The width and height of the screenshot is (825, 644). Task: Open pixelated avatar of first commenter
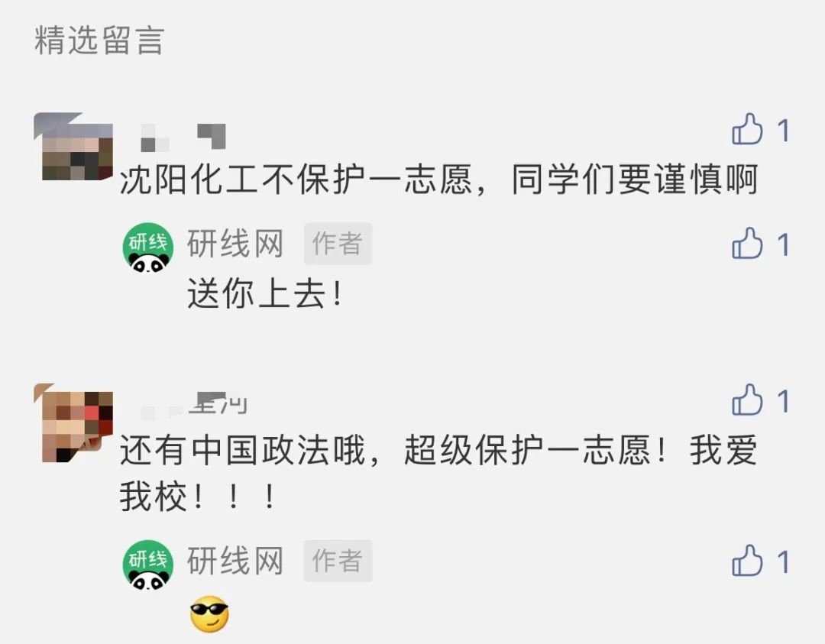click(x=73, y=146)
